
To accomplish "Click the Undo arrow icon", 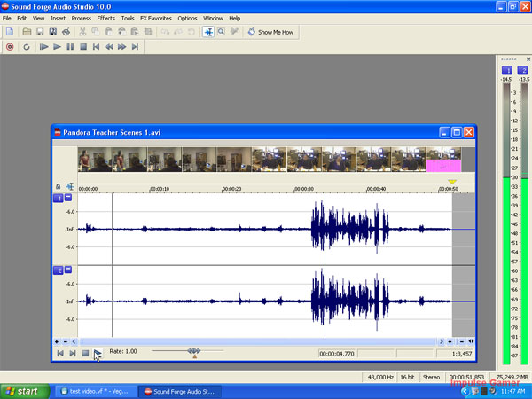I will pos(165,32).
